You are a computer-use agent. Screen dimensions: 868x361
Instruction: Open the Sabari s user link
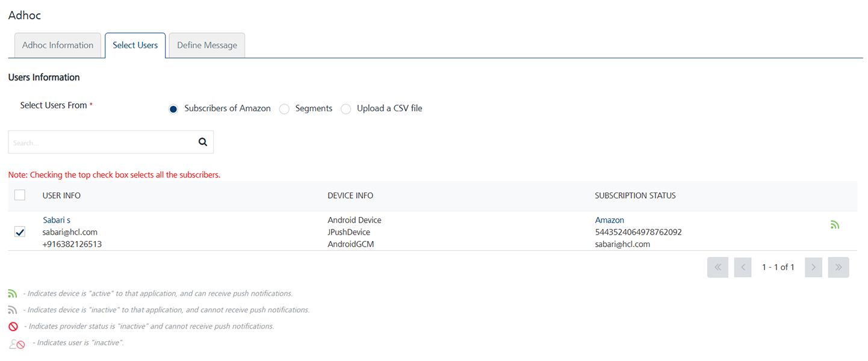[x=57, y=220]
